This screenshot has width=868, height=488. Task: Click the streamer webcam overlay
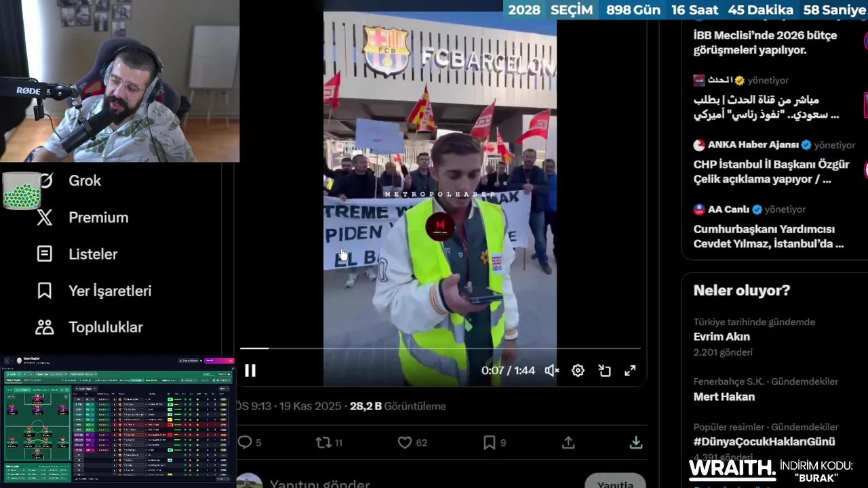click(x=119, y=81)
